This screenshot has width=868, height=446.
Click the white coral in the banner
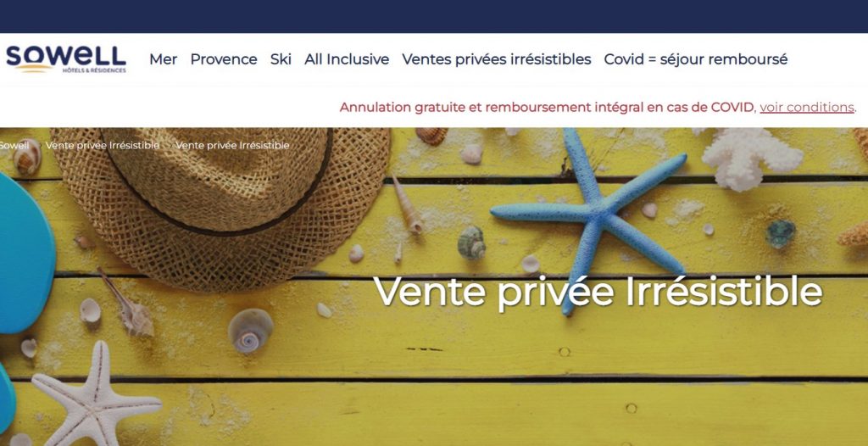point(750,159)
